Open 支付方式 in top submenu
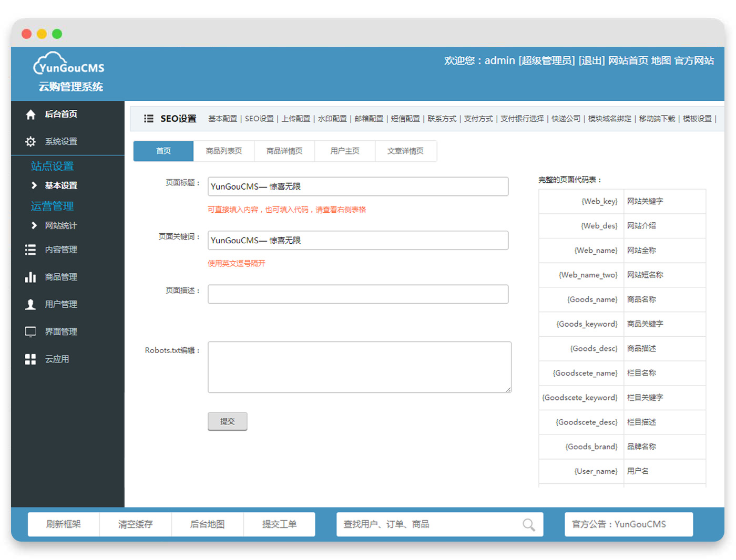This screenshot has height=560, width=736. click(478, 119)
